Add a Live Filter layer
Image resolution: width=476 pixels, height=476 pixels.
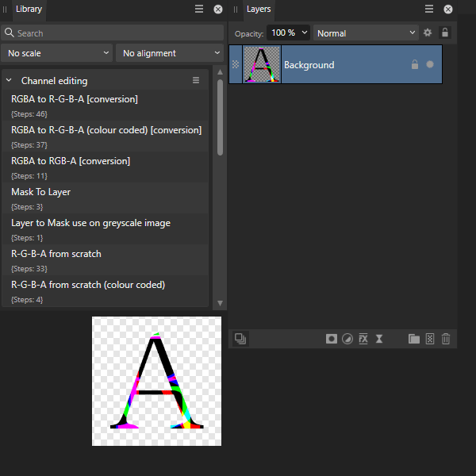379,339
